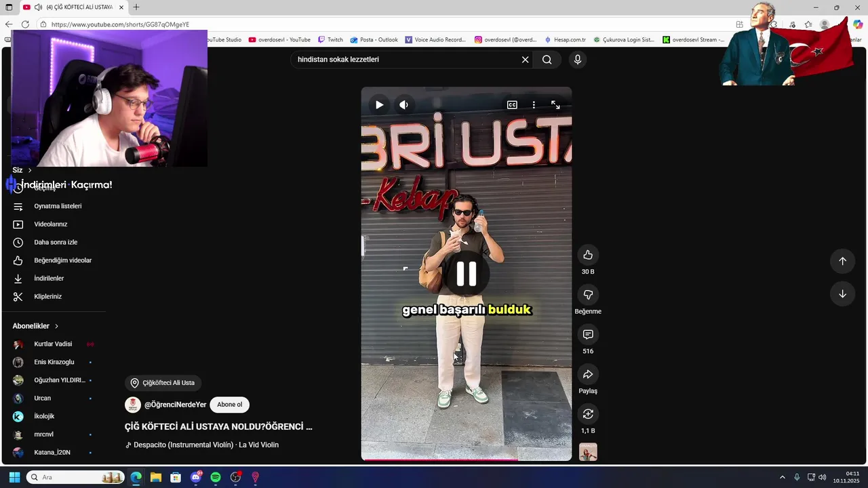
Task: Open comments showing 516
Action: (588, 335)
